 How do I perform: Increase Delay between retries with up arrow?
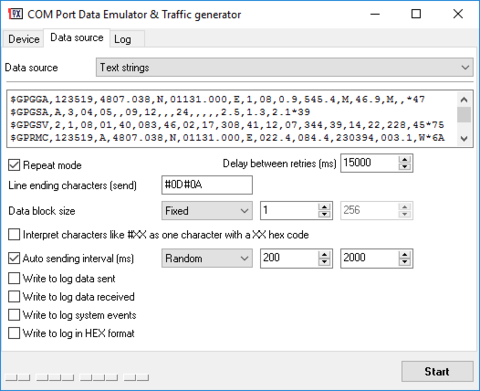coord(405,159)
